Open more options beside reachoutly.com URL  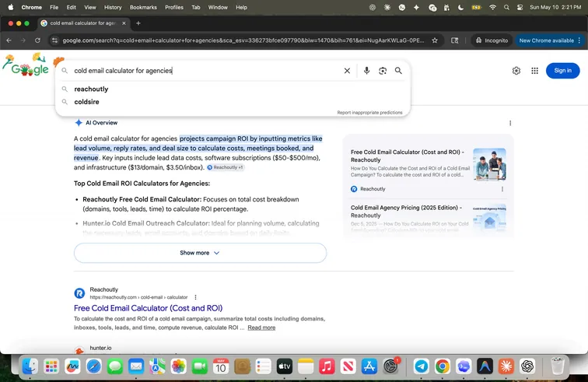(x=195, y=297)
